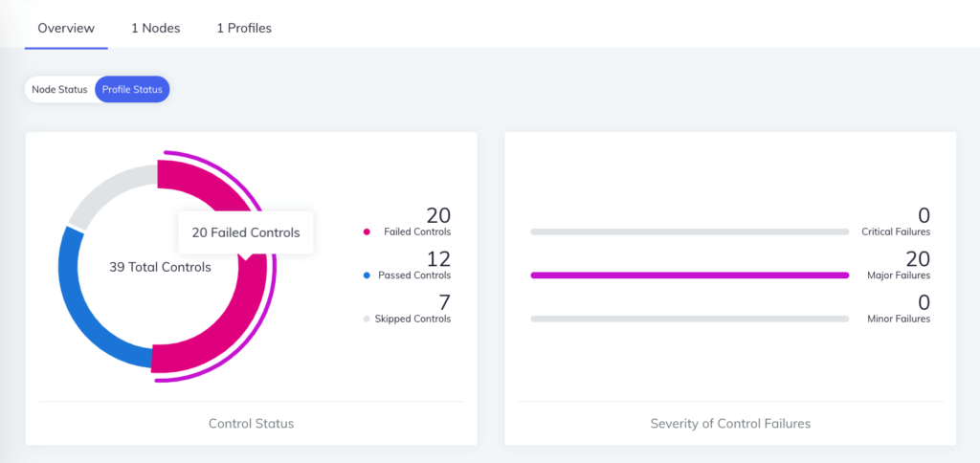Click the Skipped Controls legend label
Screen dimensions: 980x463
pos(413,319)
